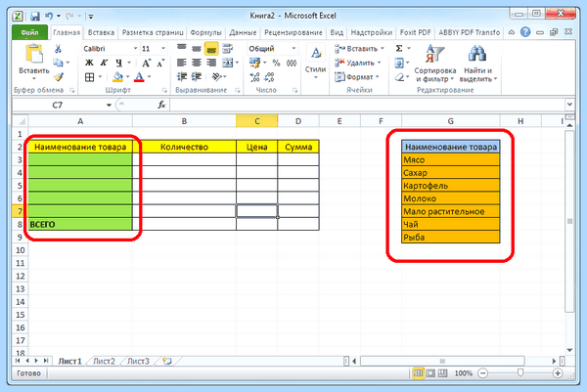Click the Cut scissors icon

tap(58, 49)
